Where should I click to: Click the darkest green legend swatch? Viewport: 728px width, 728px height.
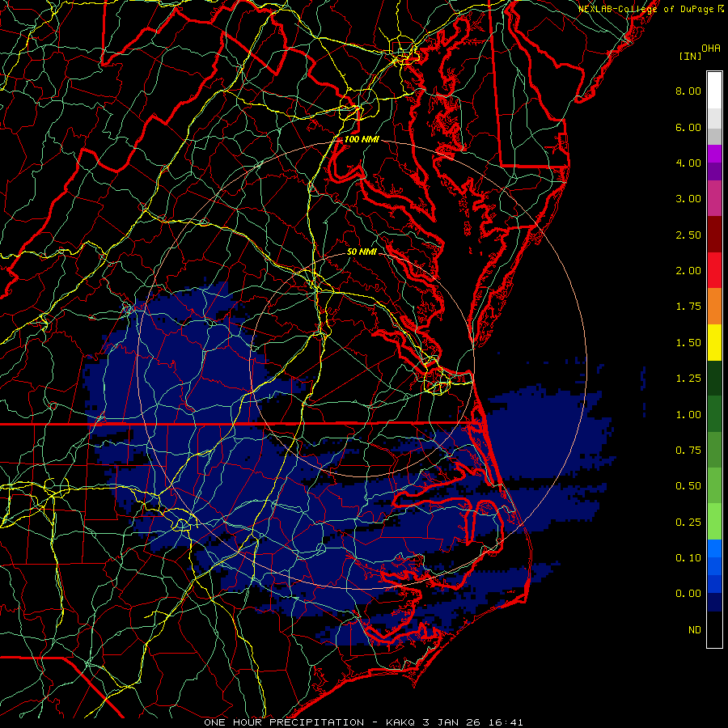[714, 378]
